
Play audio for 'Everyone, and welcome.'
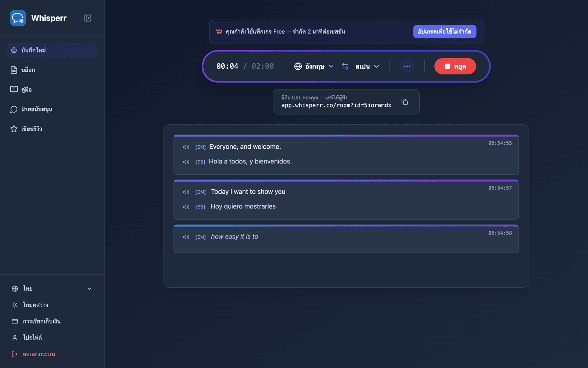pos(186,147)
